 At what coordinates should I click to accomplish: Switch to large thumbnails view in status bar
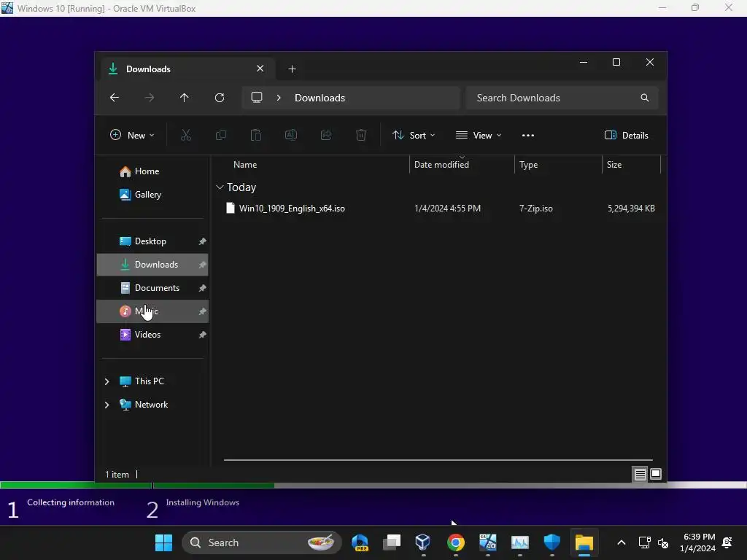tap(656, 474)
